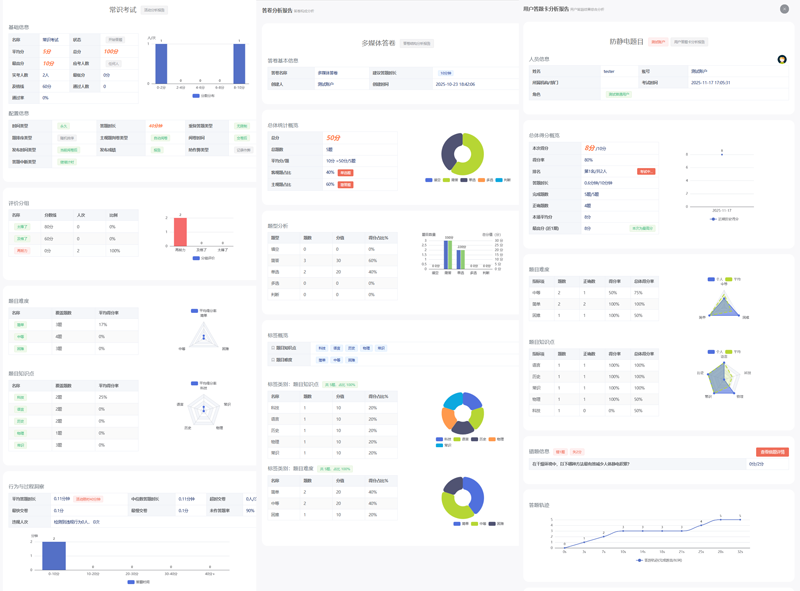Toggle the legend marker under score trend chart
This screenshot has width=800, height=591.
(x=712, y=219)
